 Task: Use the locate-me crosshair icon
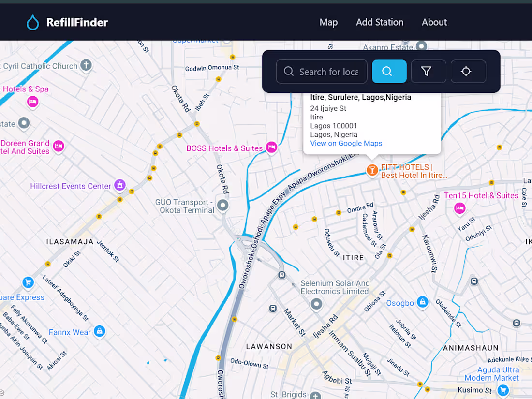pyautogui.click(x=467, y=71)
